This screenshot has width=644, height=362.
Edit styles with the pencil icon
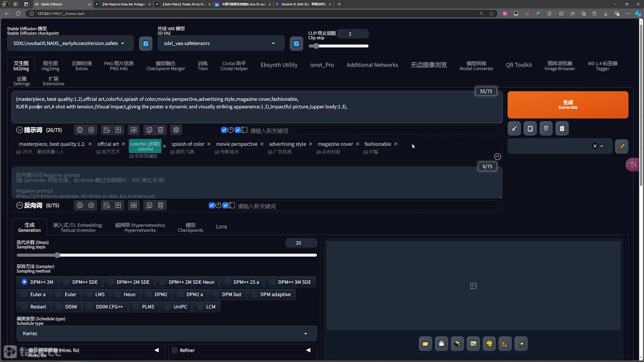click(x=622, y=146)
